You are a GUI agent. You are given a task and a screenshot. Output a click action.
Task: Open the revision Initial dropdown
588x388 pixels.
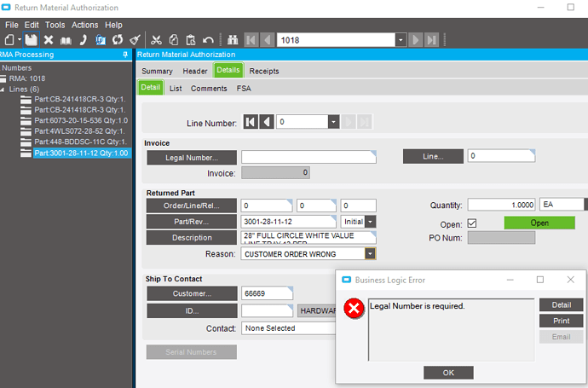tap(370, 222)
